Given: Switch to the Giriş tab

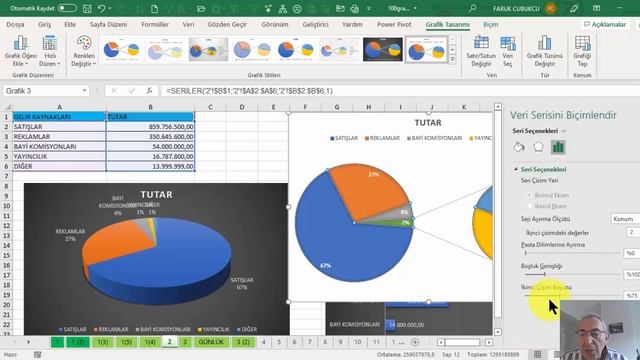Looking at the screenshot, I should [x=44, y=24].
